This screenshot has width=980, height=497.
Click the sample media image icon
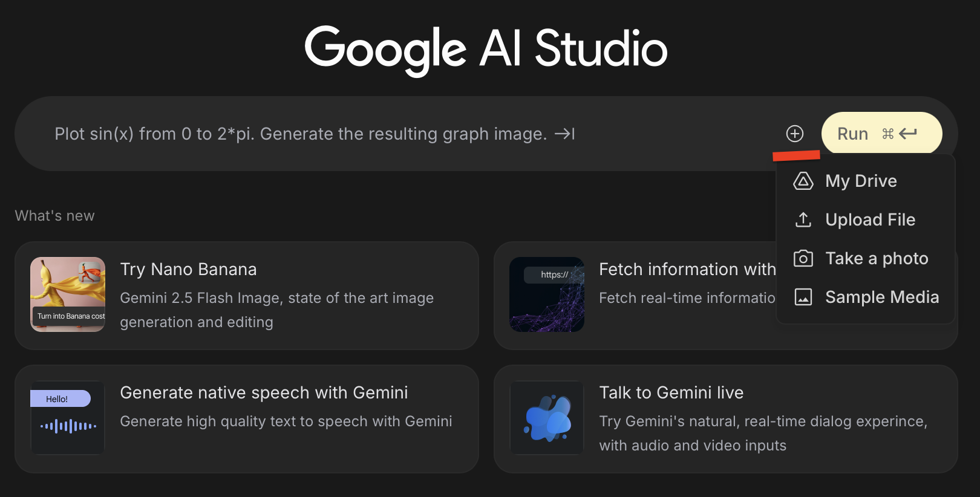tap(803, 297)
